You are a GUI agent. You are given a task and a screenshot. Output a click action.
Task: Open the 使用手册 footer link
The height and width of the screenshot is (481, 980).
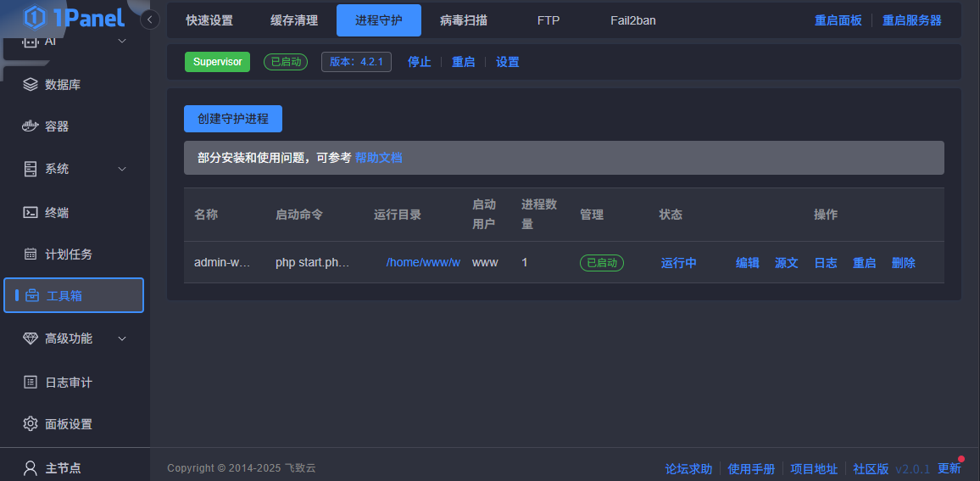click(x=751, y=468)
